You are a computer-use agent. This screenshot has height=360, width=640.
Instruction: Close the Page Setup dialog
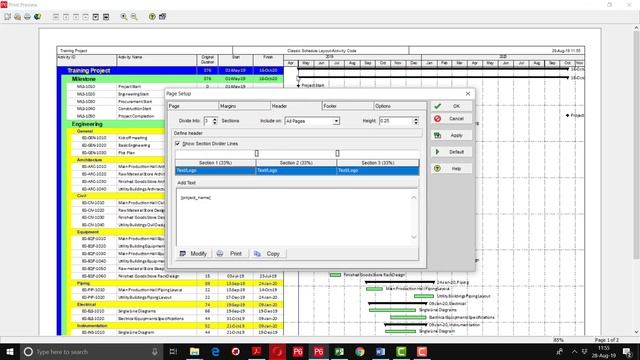[x=468, y=93]
